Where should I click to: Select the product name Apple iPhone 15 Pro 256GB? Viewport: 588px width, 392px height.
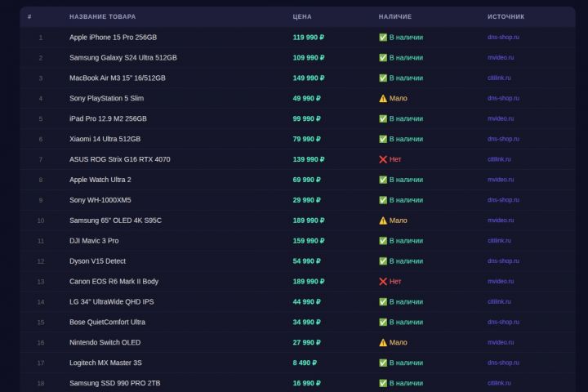[x=113, y=37]
